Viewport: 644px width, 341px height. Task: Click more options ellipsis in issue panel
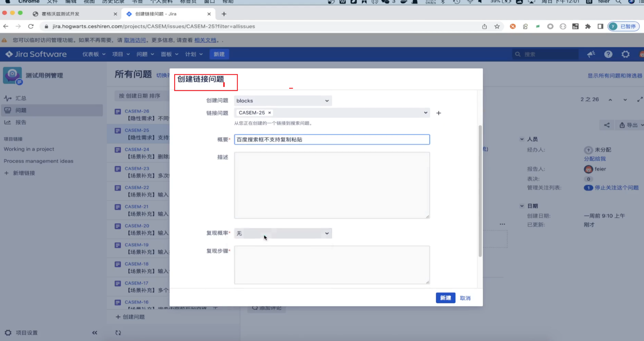click(x=502, y=224)
